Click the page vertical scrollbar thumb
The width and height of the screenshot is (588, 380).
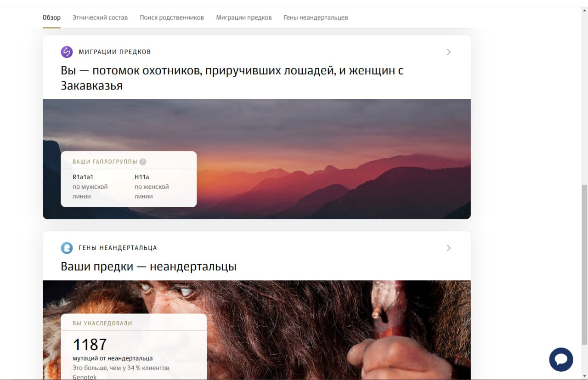click(584, 264)
